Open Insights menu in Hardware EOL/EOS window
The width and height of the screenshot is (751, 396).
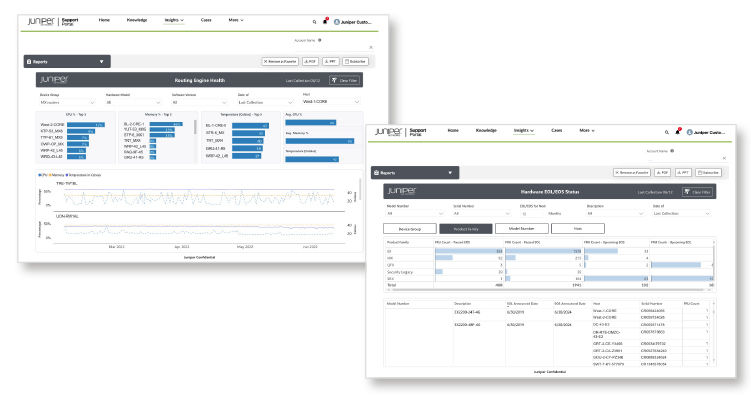[523, 130]
